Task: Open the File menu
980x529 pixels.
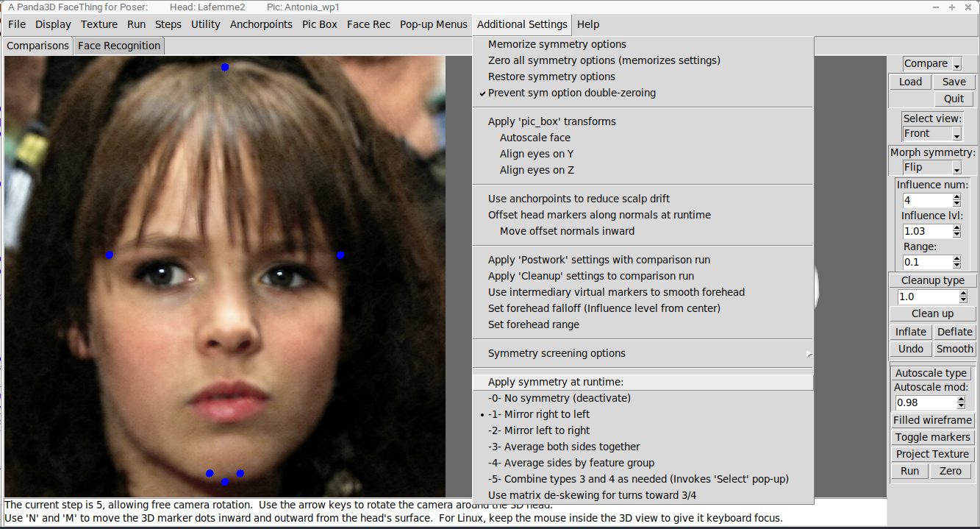Action: coord(17,24)
